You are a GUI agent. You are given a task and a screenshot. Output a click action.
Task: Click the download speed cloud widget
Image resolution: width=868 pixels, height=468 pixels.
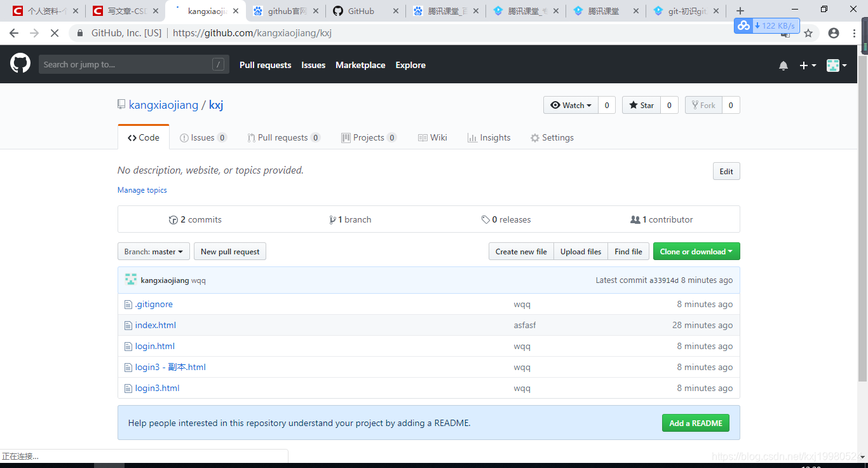click(x=767, y=25)
